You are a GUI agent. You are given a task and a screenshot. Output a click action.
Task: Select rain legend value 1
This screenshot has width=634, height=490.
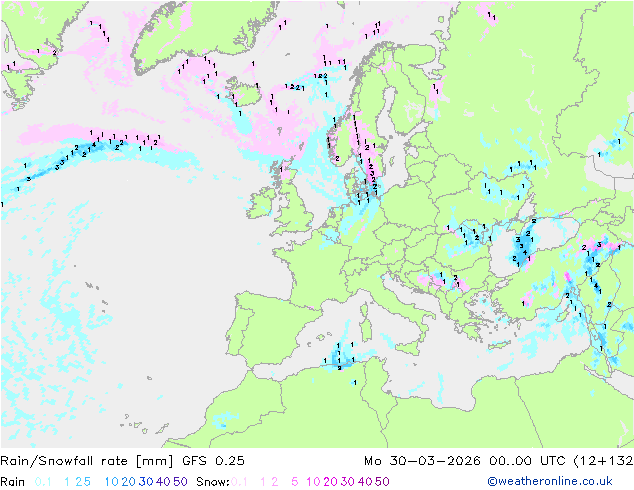click(67, 482)
